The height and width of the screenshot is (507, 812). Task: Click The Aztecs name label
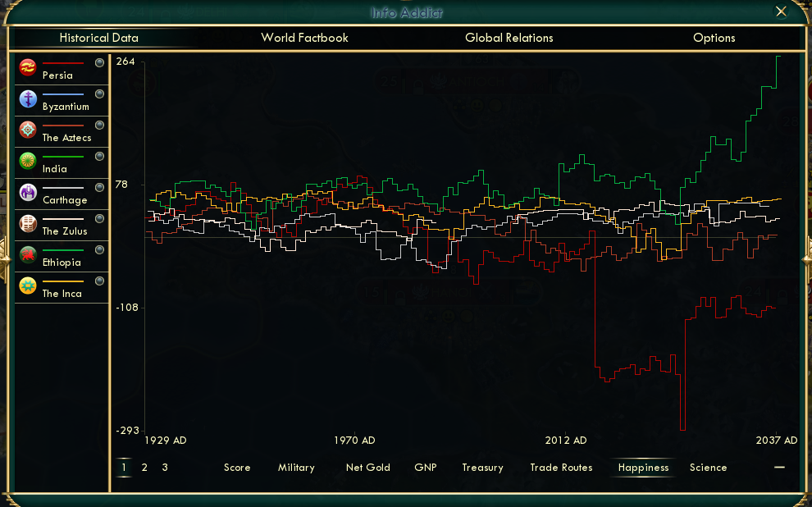(66, 138)
